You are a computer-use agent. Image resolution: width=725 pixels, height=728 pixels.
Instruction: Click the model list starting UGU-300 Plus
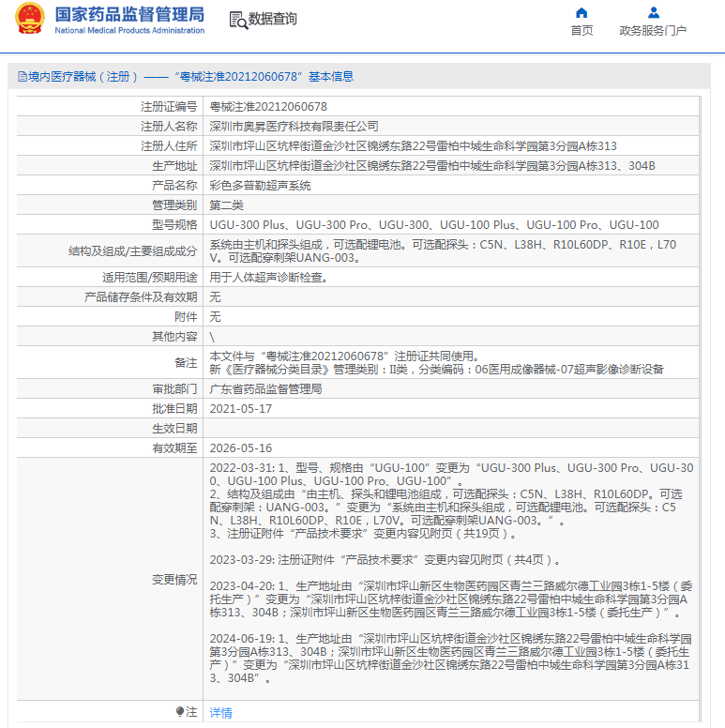coord(434,225)
